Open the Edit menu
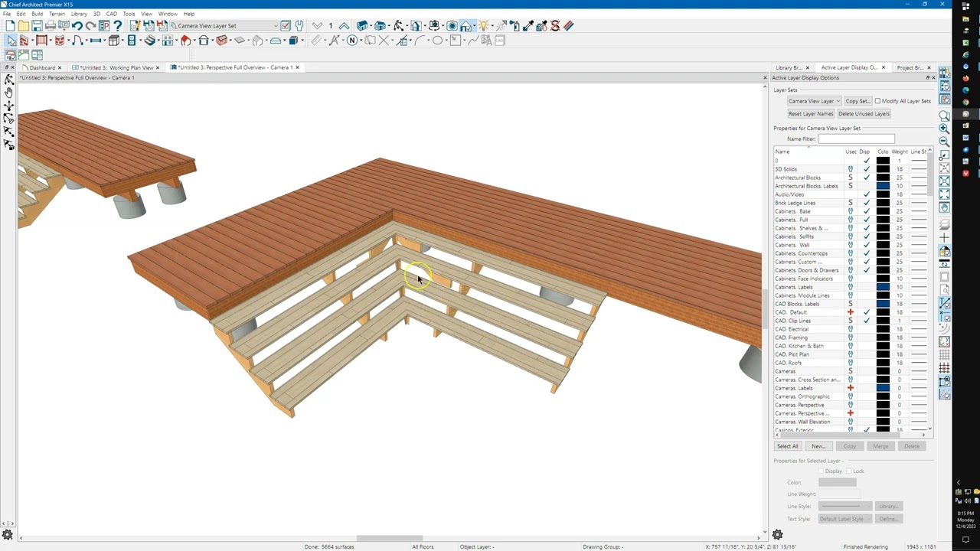This screenshot has height=551, width=980. pyautogui.click(x=21, y=14)
